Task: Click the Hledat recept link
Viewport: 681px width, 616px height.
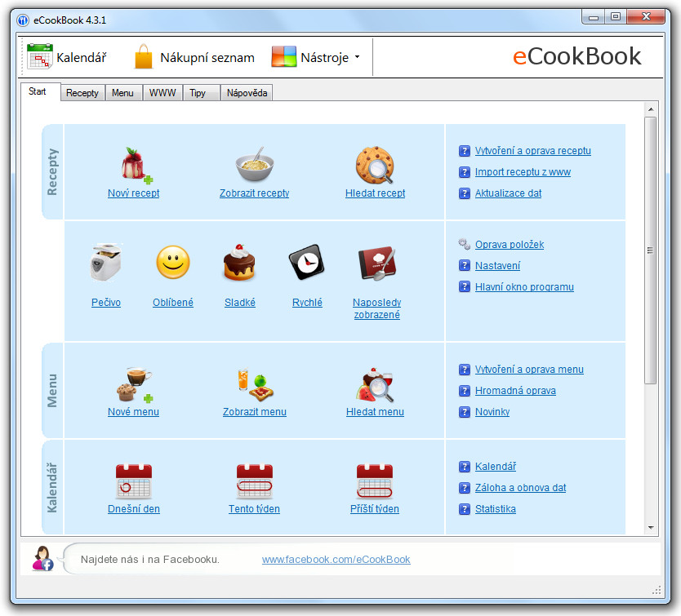Action: pyautogui.click(x=376, y=193)
